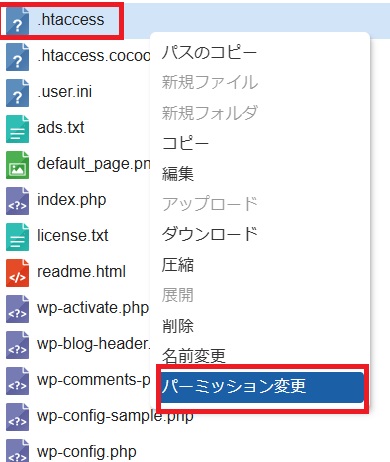Select the .user.ini file icon
The height and width of the screenshot is (462, 390).
(17, 93)
